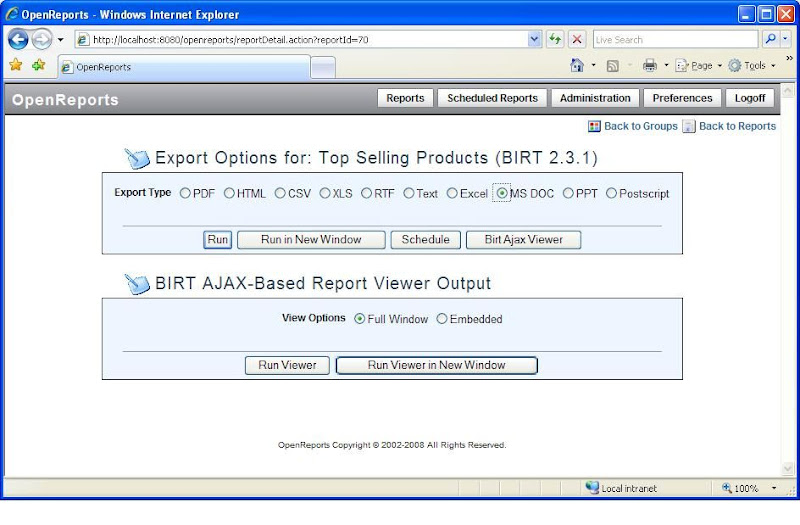800x525 pixels.
Task: Click the Search magnifier icon
Action: pos(770,39)
